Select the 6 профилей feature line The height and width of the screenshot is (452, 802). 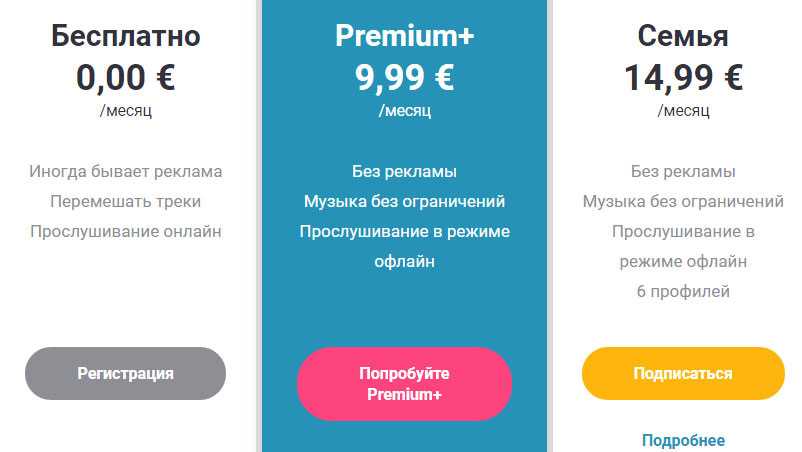click(x=683, y=292)
